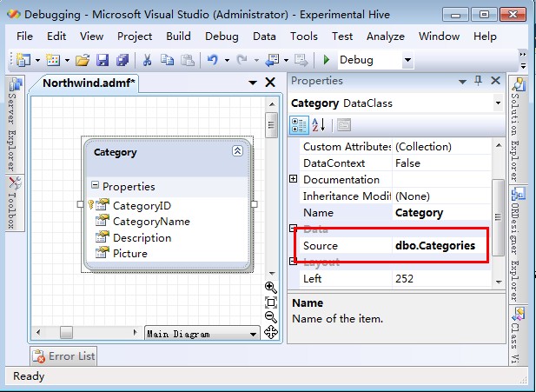Click the Navigate Backward icon

click(273, 60)
